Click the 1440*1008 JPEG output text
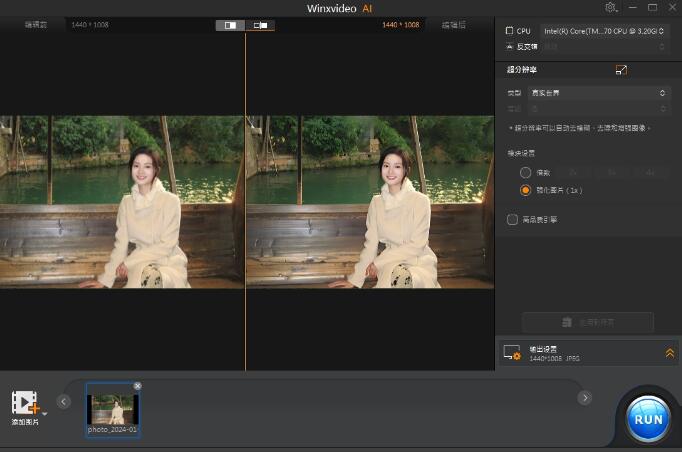Screen dimensions: 682x453 pyautogui.click(x=554, y=359)
